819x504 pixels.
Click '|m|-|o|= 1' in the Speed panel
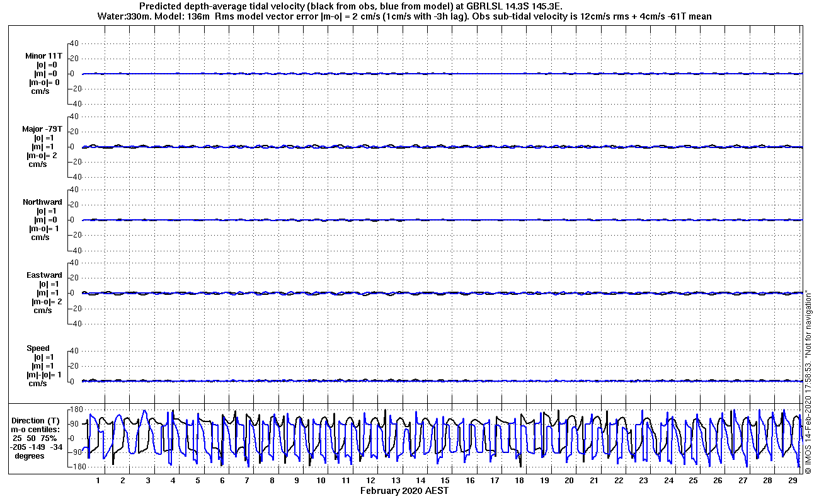point(43,374)
